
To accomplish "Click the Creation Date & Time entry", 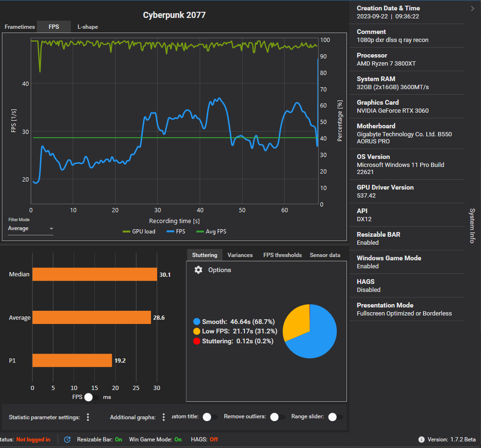I will 406,12.
